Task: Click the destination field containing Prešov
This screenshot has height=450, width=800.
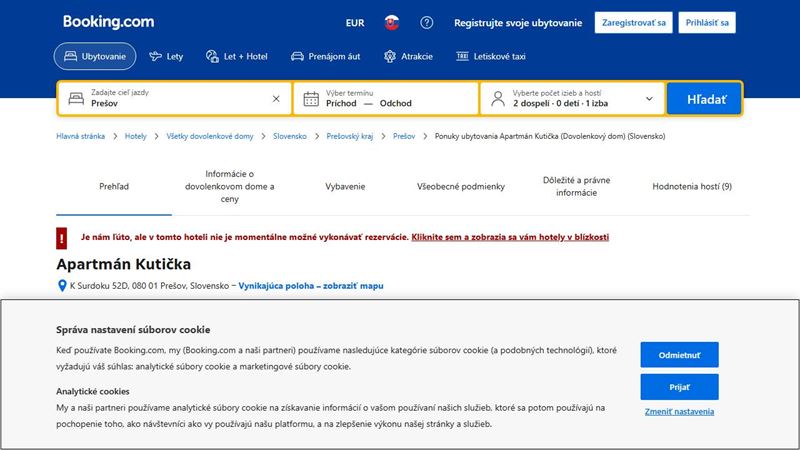Action: click(174, 98)
